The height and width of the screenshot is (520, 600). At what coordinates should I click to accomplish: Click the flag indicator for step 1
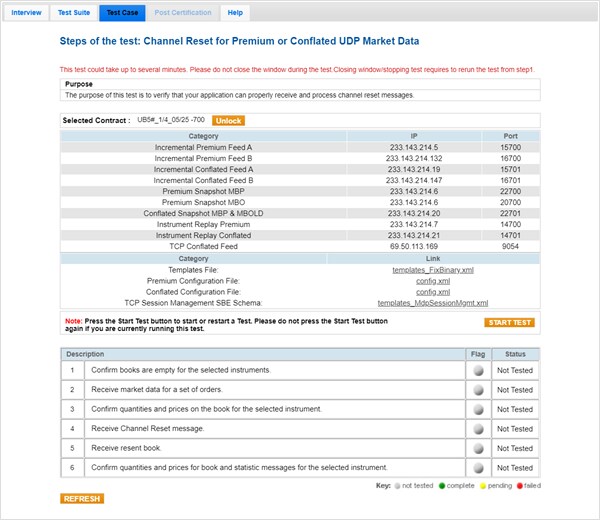pyautogui.click(x=478, y=370)
